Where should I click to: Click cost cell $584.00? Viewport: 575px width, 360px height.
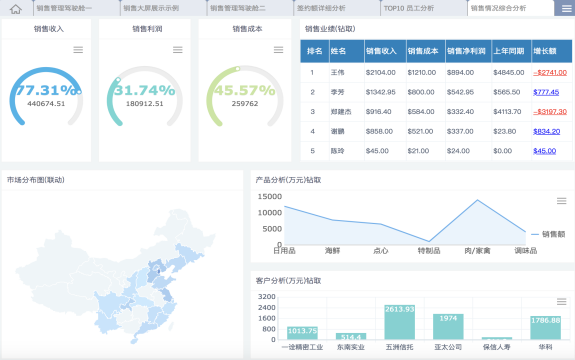click(421, 111)
